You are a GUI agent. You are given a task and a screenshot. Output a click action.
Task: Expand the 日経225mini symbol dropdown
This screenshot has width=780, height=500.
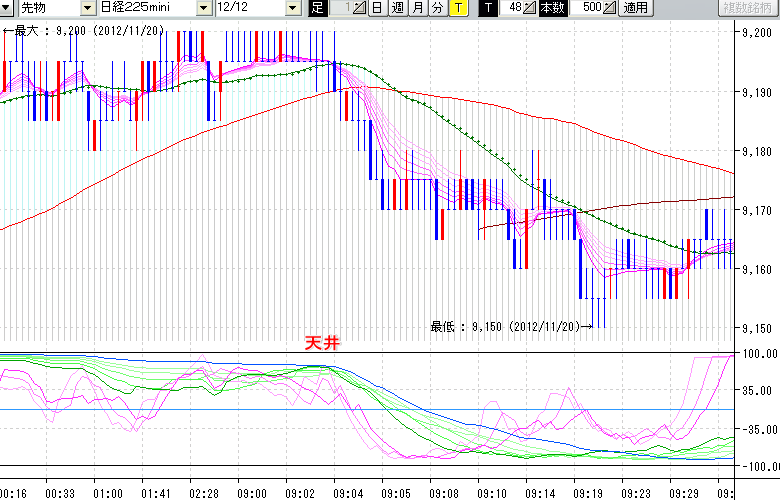[204, 8]
